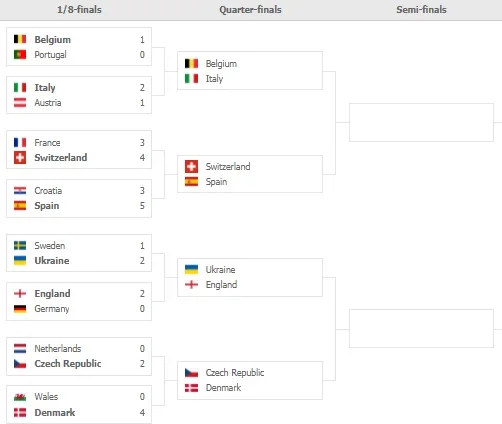Click the empty upper semi-final box
This screenshot has width=502, height=424.
click(x=421, y=122)
